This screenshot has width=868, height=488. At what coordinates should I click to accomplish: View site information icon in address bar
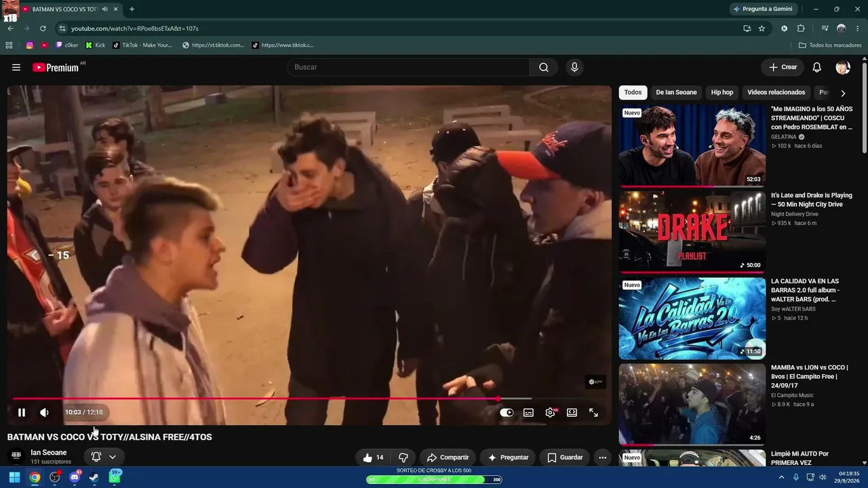click(x=62, y=28)
